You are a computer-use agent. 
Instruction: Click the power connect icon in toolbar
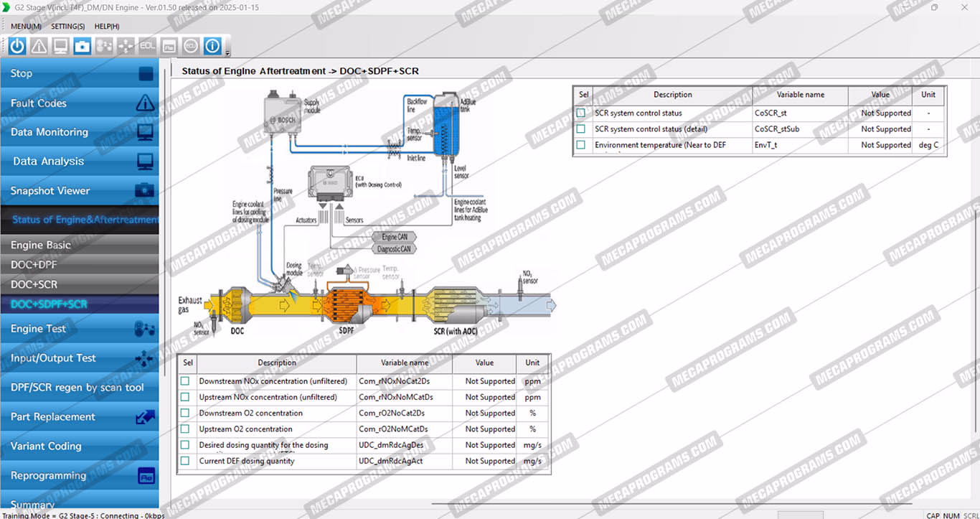tap(17, 46)
